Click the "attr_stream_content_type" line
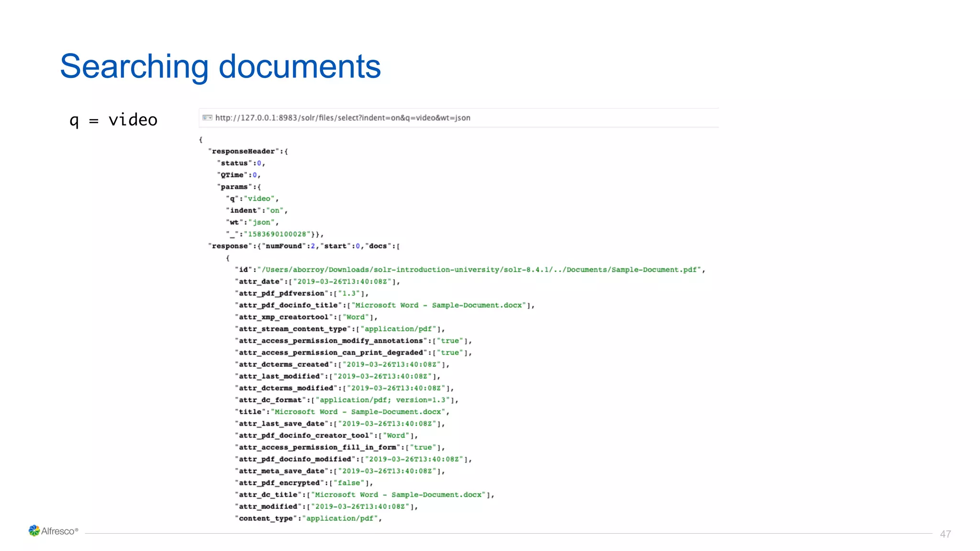The image size is (980, 551). click(340, 329)
